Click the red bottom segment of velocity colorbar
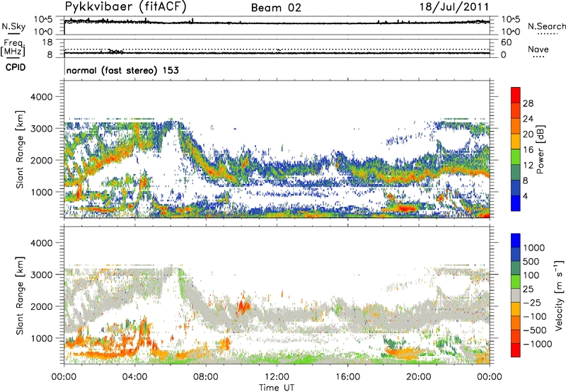 (x=516, y=350)
